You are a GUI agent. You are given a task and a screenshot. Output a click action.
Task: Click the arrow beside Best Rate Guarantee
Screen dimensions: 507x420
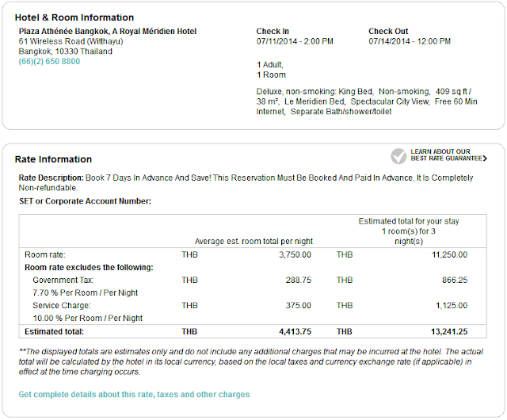(484, 158)
